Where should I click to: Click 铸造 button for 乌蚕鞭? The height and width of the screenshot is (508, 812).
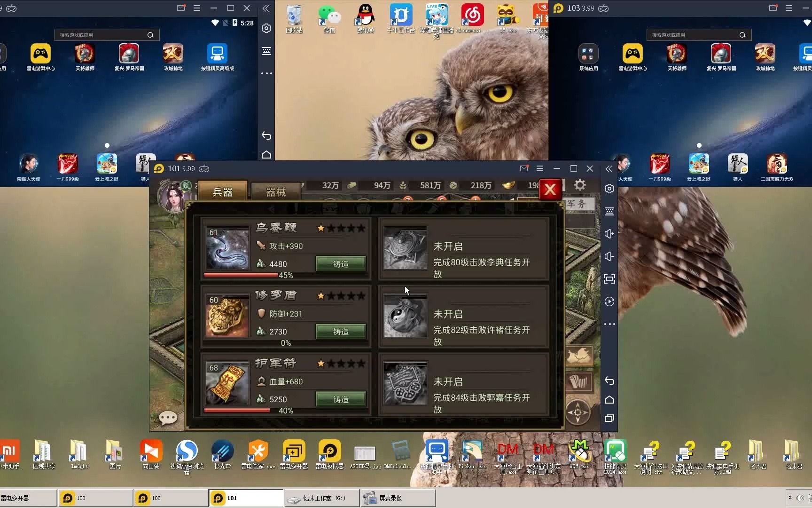point(341,264)
